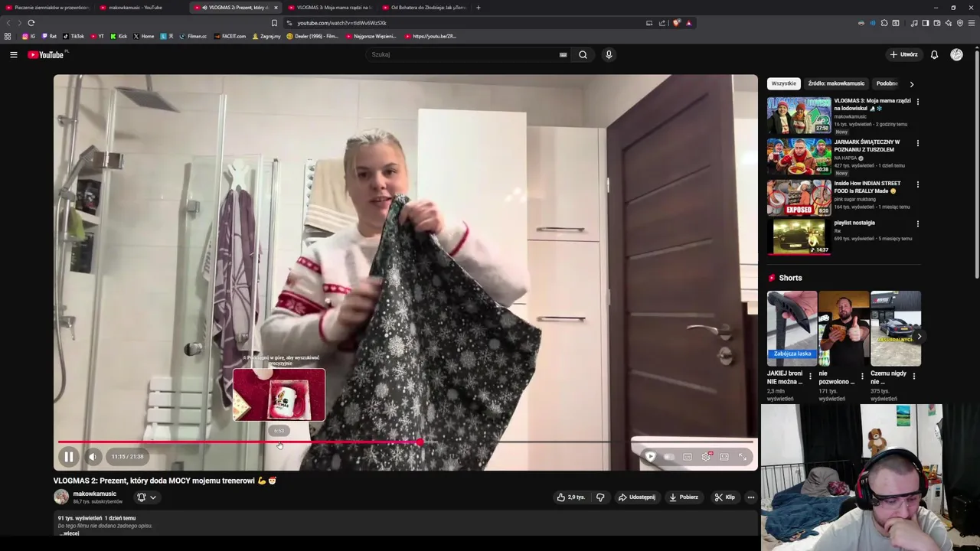The image size is (980, 551).
Task: Bookmark this page icon in address bar
Action: click(x=274, y=23)
